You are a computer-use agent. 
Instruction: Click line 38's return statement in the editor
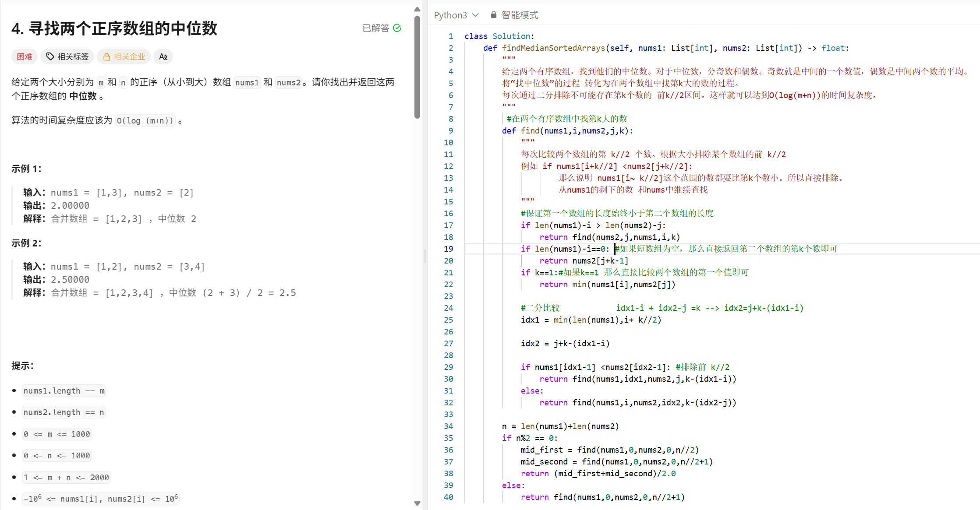[x=598, y=473]
